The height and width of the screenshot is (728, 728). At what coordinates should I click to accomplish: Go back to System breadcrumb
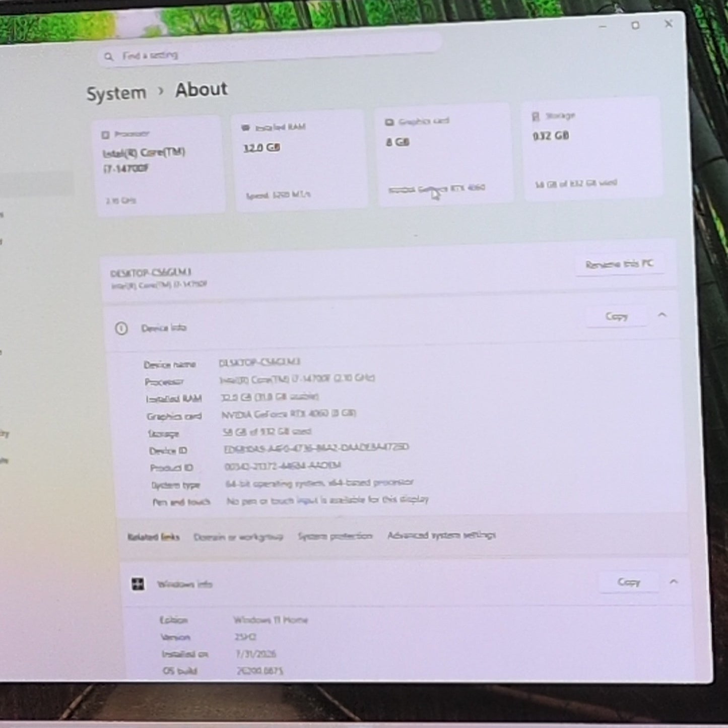116,93
